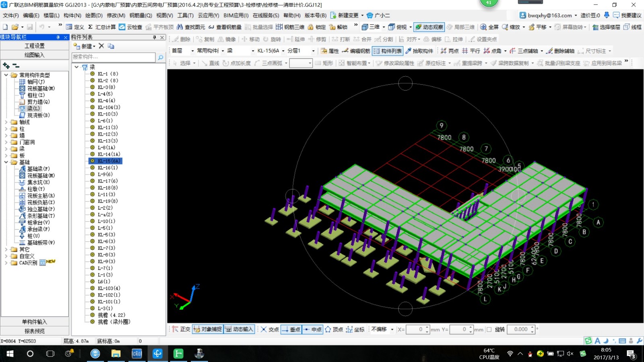Open the 三维 view dropdown arrow
This screenshot has height=362, width=644.
(384, 27)
